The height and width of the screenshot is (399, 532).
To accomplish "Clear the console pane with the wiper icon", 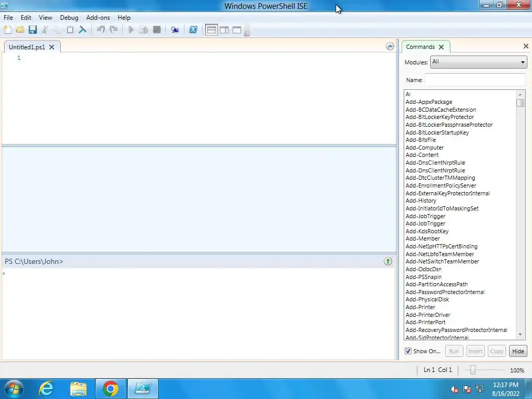I will (83, 30).
